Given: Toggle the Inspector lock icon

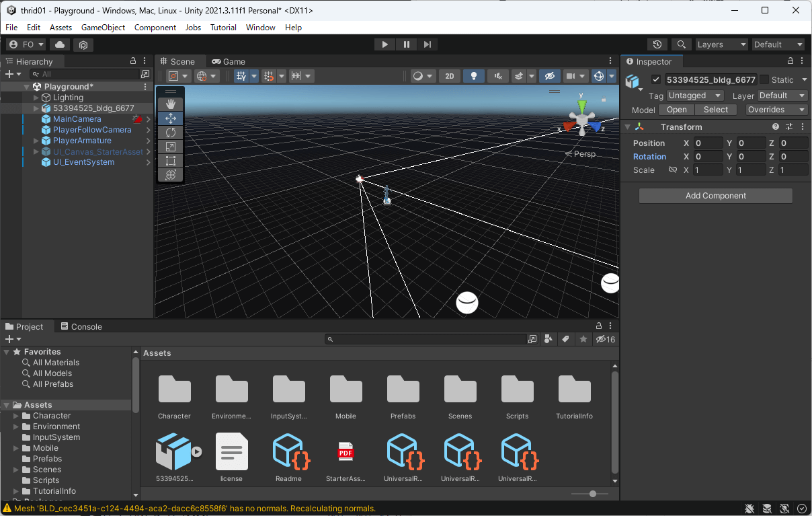Looking at the screenshot, I should point(792,61).
